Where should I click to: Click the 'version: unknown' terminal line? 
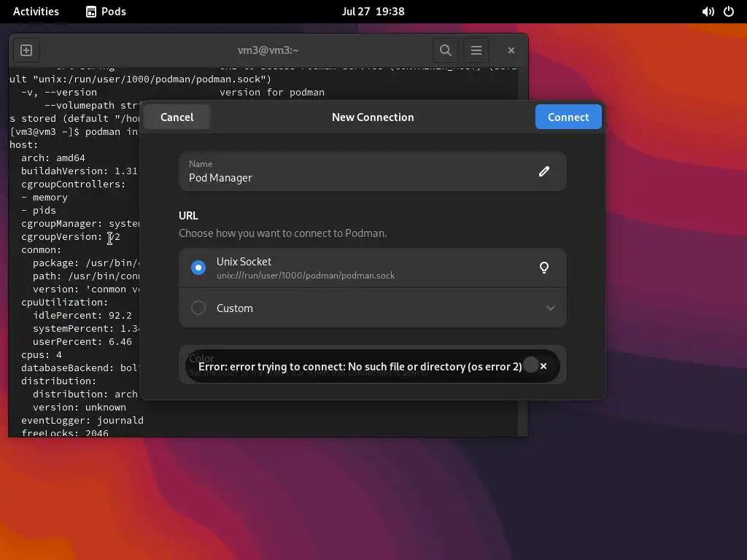click(x=79, y=407)
